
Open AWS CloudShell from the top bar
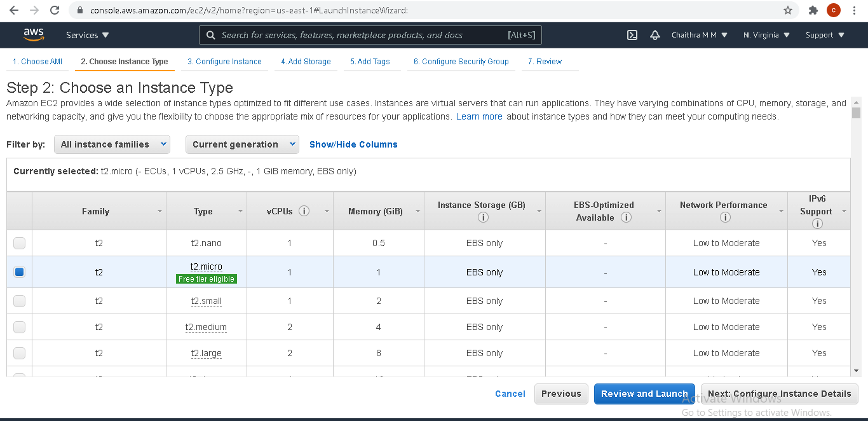pos(632,35)
